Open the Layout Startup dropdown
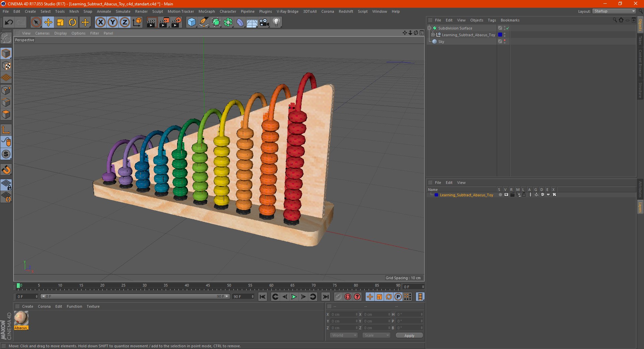Screen dimensions: 644x349 point(614,11)
